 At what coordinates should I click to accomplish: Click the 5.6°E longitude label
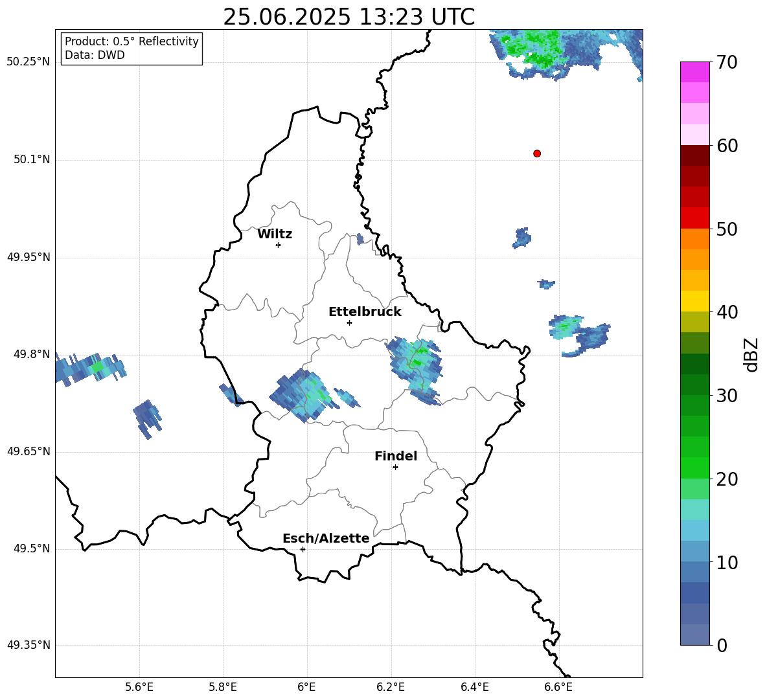pos(139,687)
